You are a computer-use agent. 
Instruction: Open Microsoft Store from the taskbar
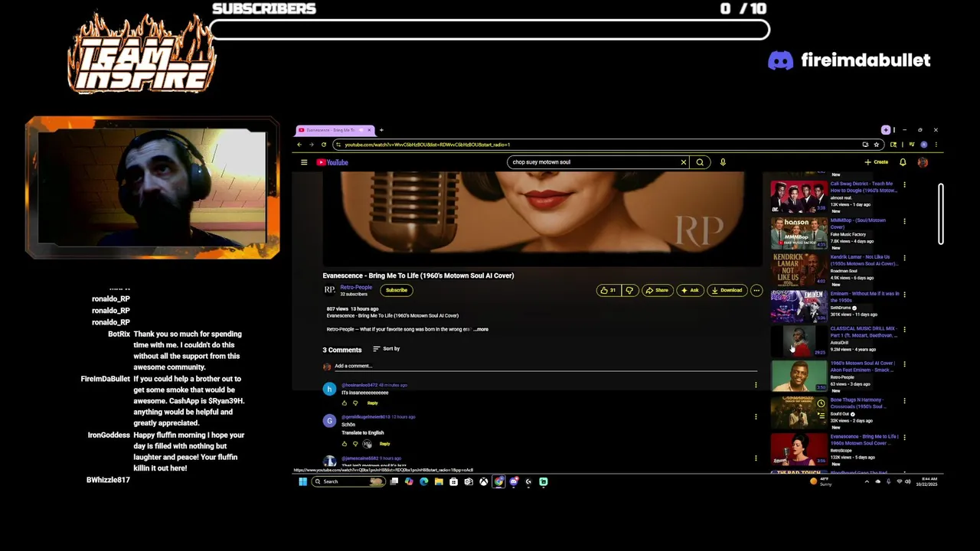click(x=453, y=481)
